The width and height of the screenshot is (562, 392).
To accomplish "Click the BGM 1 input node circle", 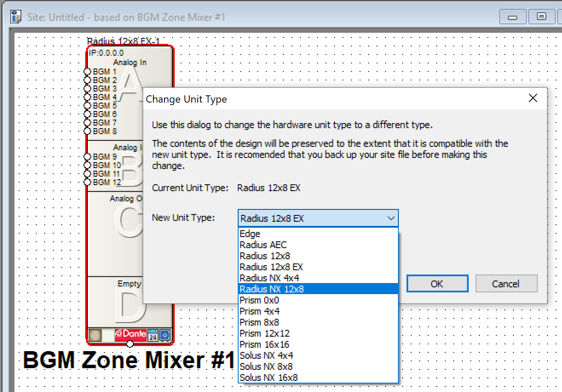I will click(87, 72).
